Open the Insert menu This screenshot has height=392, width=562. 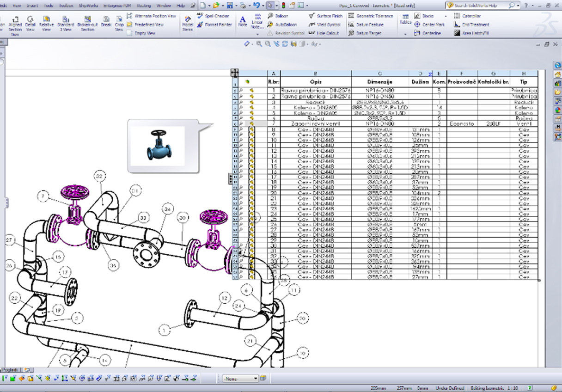(x=32, y=6)
